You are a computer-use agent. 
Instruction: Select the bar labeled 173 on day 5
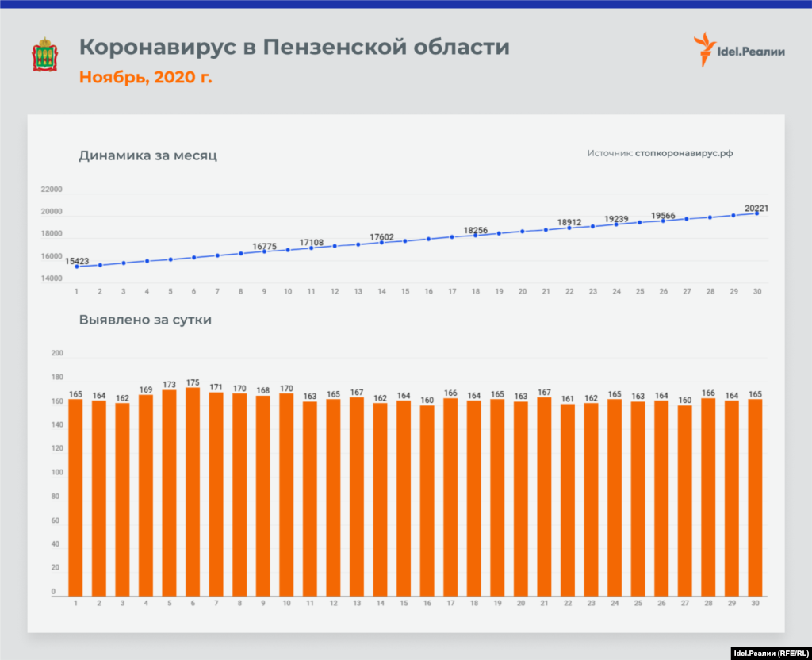[x=170, y=493]
